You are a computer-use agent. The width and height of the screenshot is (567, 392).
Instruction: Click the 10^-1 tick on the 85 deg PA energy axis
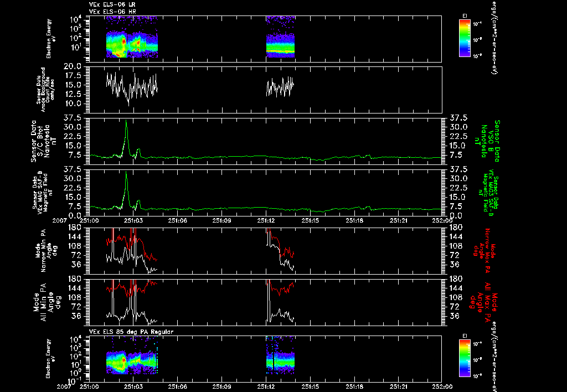[75, 381]
